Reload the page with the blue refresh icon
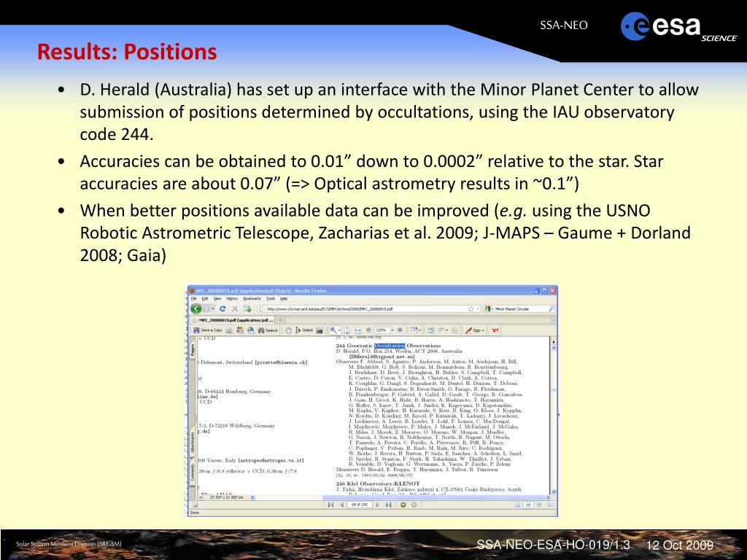 [222, 308]
